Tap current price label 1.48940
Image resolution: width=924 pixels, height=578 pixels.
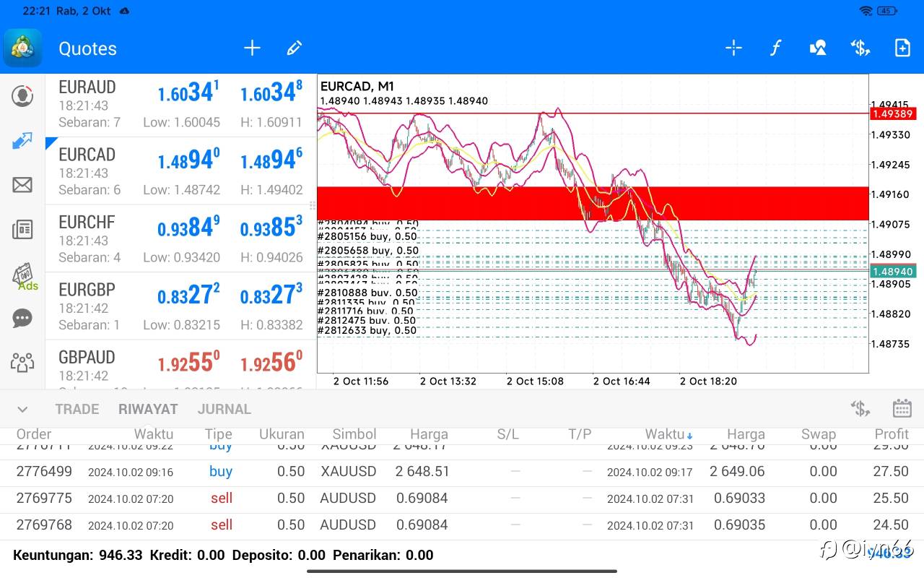click(x=893, y=272)
